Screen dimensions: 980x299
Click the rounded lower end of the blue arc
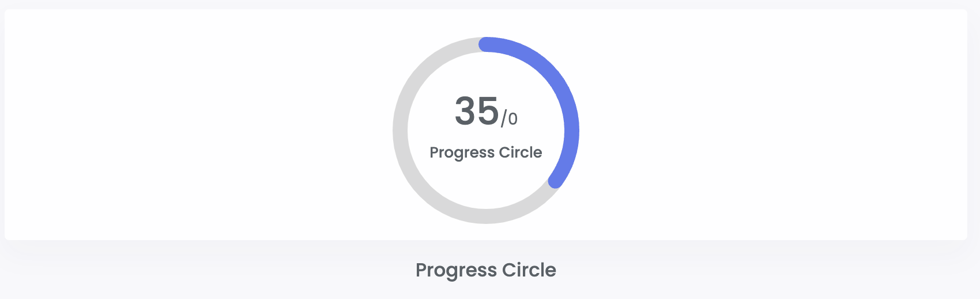(555, 181)
